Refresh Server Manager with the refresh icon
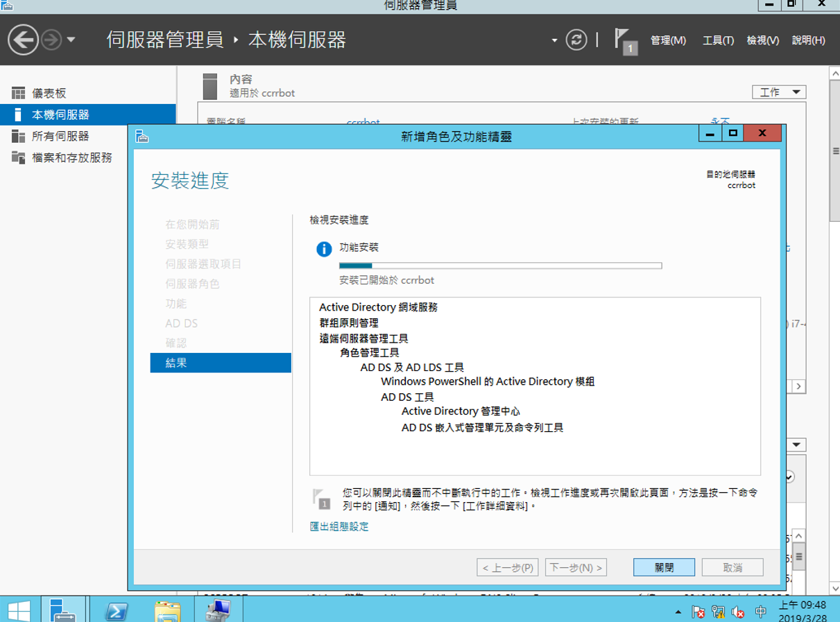 pos(576,40)
